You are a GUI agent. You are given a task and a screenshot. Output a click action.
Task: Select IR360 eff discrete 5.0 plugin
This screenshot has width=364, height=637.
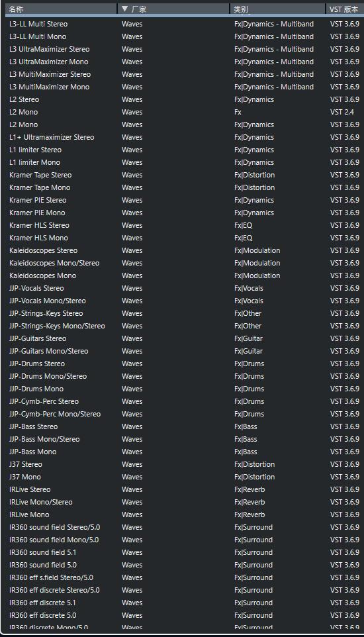tap(183, 616)
